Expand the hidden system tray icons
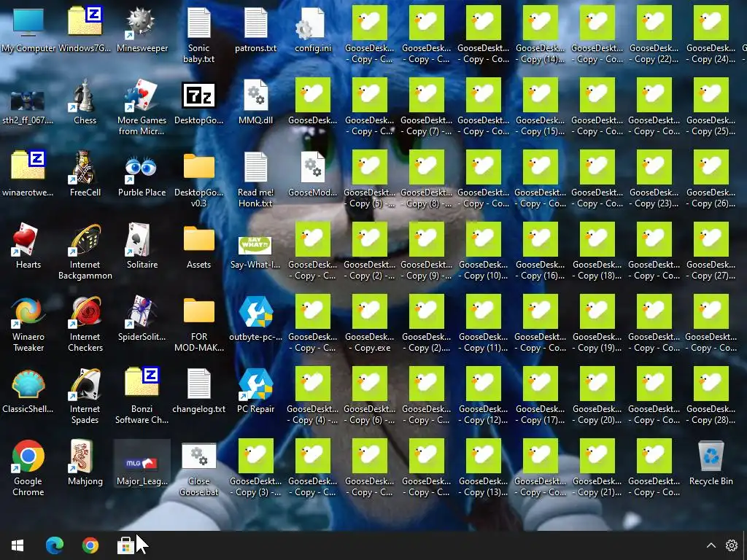The width and height of the screenshot is (747, 560). (x=711, y=545)
